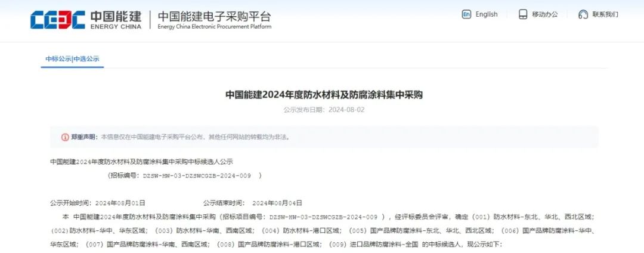Click the publish date 公示发布日期：2024-08-02
This screenshot has width=644, height=253.
[324, 110]
